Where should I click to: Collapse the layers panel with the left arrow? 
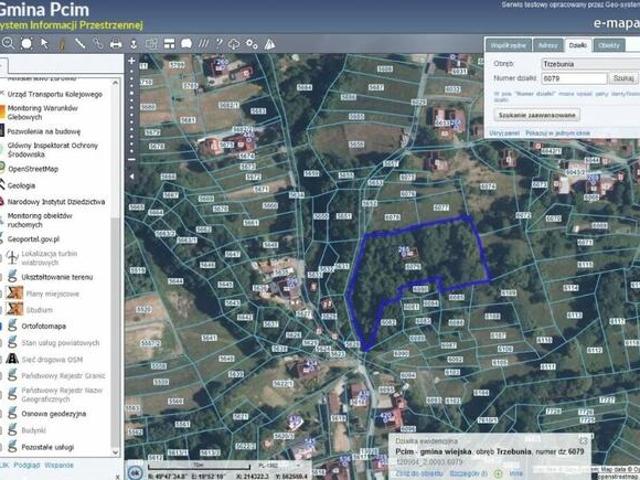131,177
